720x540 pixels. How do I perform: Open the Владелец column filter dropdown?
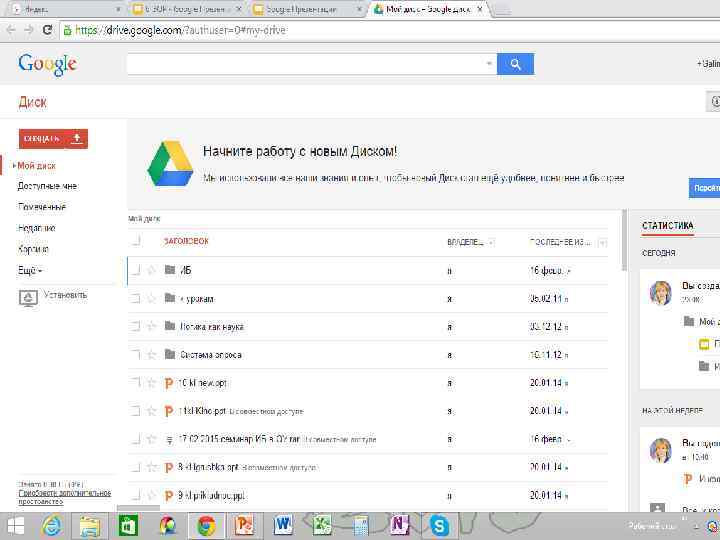pyautogui.click(x=491, y=242)
